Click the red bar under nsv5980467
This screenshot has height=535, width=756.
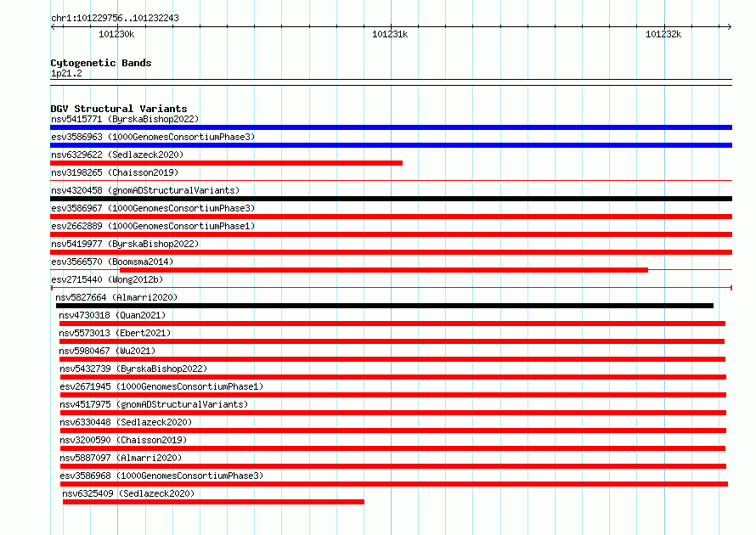(x=392, y=359)
